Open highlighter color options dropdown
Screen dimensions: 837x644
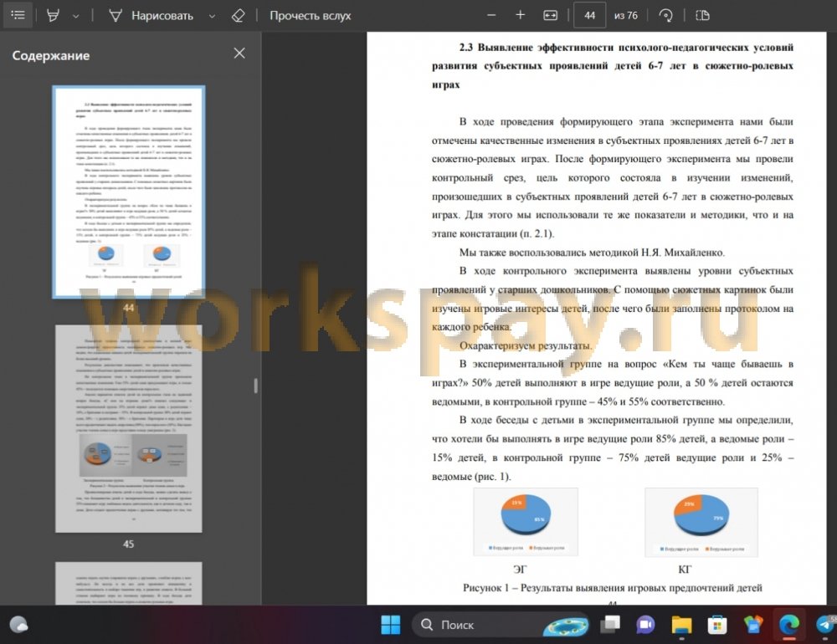[x=76, y=16]
